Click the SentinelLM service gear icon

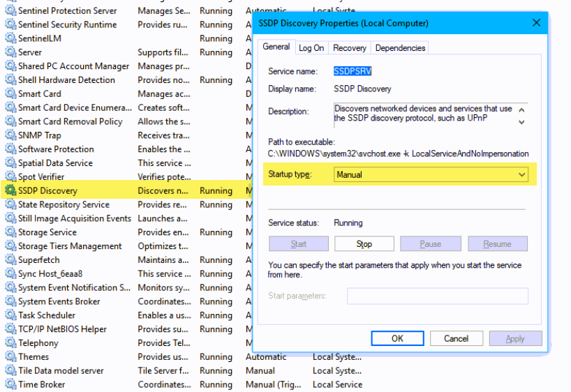[x=10, y=38]
